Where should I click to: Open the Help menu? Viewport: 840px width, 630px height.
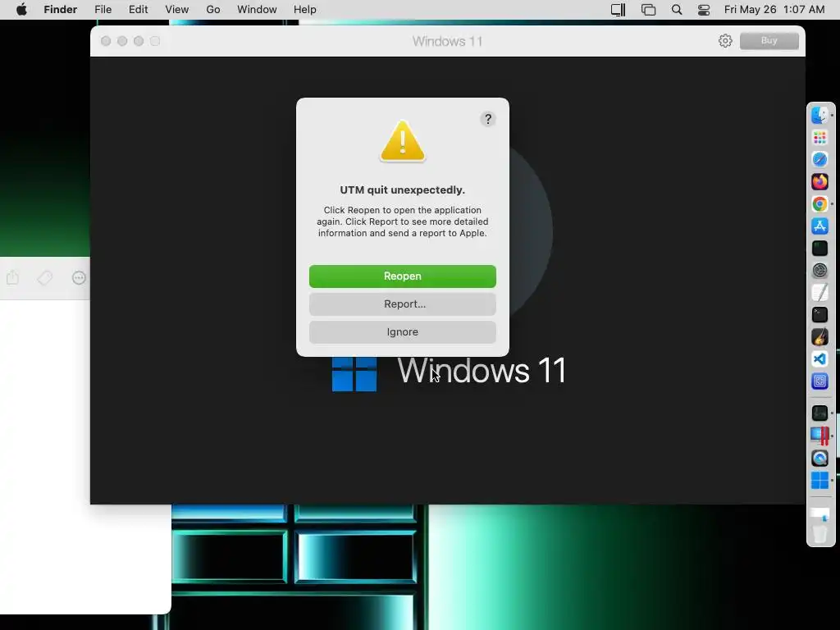(305, 9)
